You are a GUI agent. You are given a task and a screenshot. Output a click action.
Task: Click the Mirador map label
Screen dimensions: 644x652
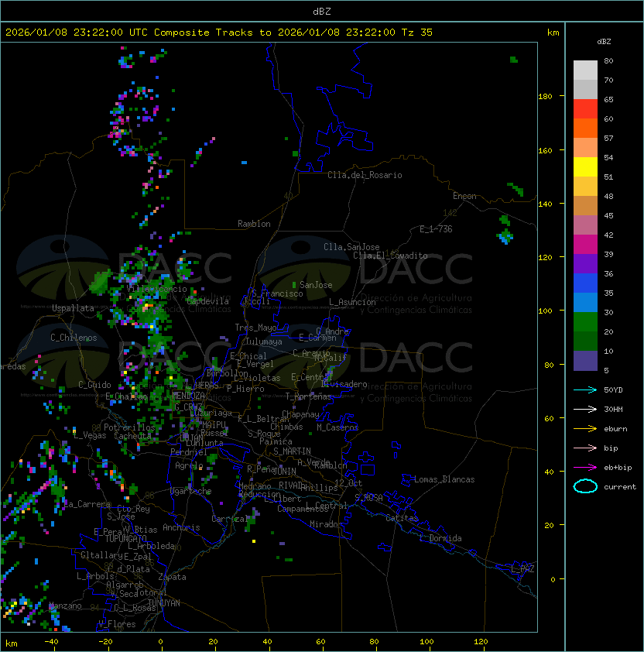[x=326, y=524]
